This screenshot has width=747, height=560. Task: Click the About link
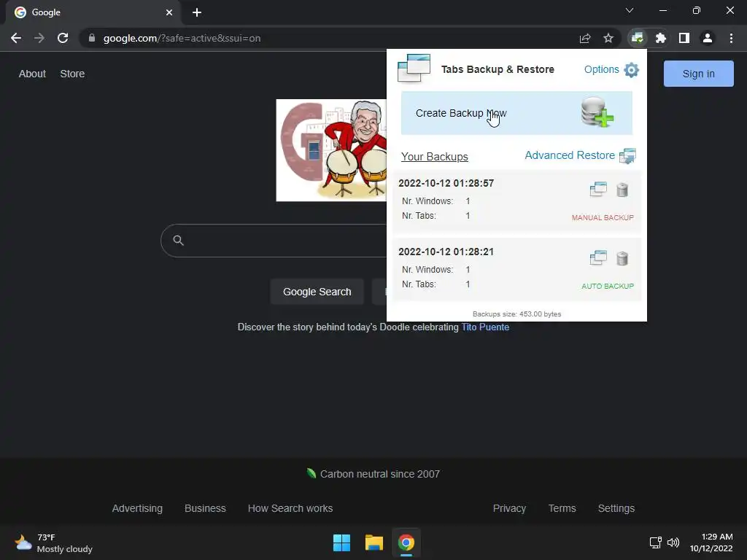[x=32, y=74]
